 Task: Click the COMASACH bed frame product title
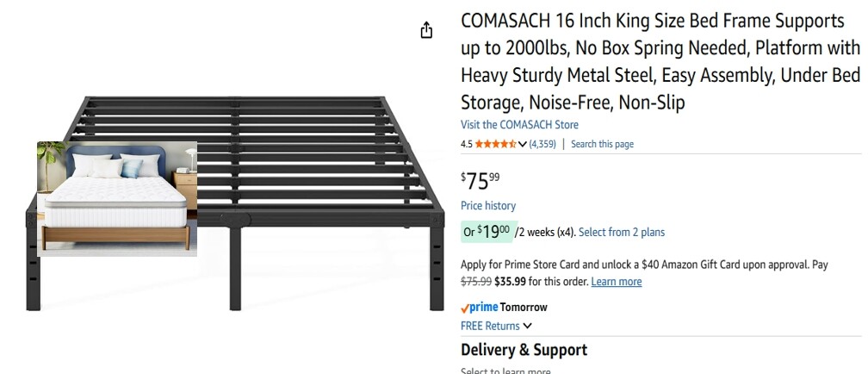660,61
